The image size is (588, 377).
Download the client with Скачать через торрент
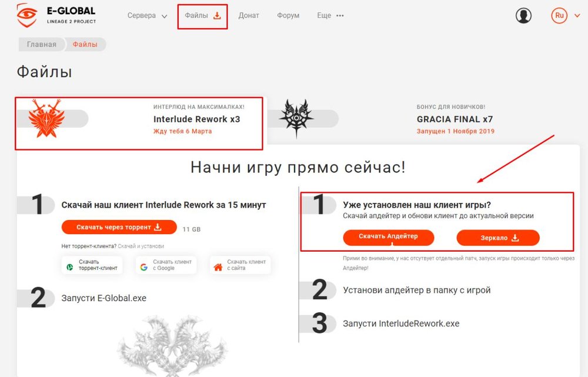click(x=119, y=227)
